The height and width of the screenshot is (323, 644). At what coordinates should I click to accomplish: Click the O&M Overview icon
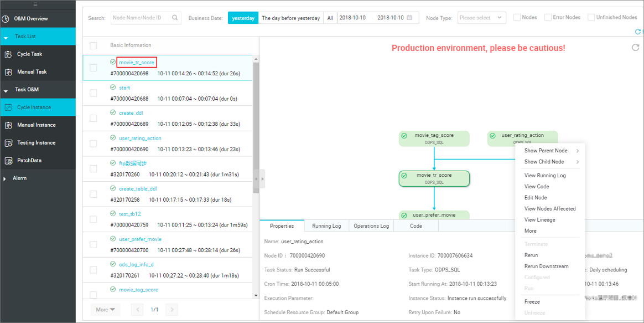[x=6, y=19]
